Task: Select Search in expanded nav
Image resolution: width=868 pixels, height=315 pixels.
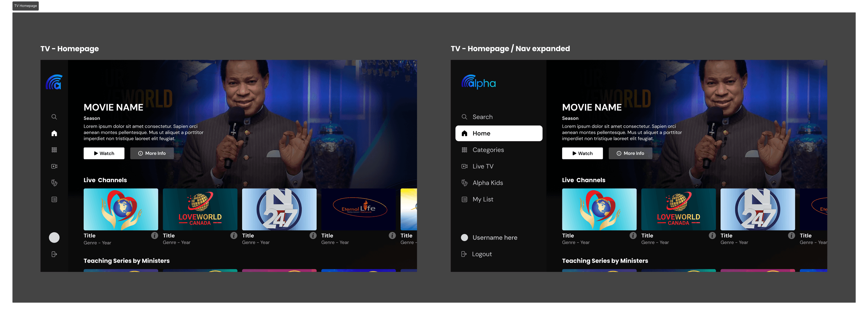Action: click(x=499, y=117)
